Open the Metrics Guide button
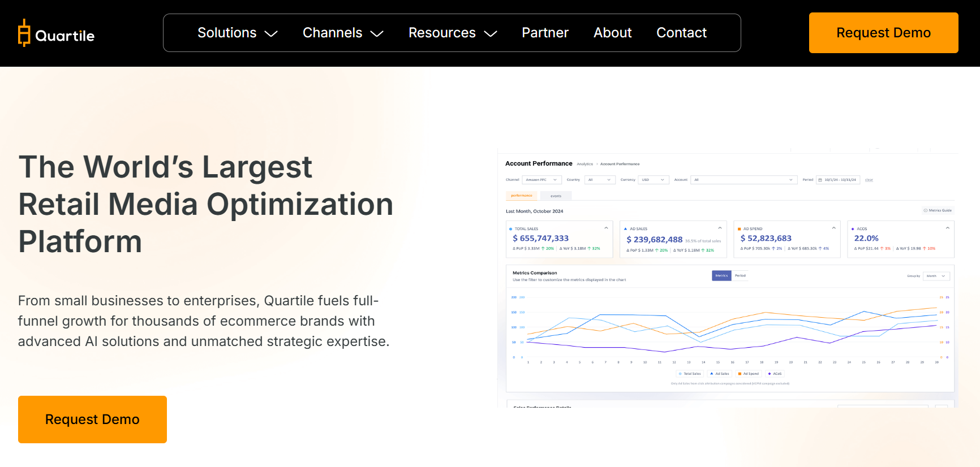This screenshot has height=467, width=980. tap(938, 210)
